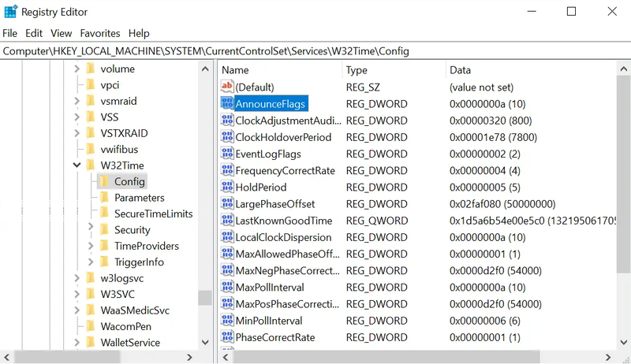This screenshot has height=364, width=631.
Task: Click the vpci folder icon
Action: tap(91, 85)
